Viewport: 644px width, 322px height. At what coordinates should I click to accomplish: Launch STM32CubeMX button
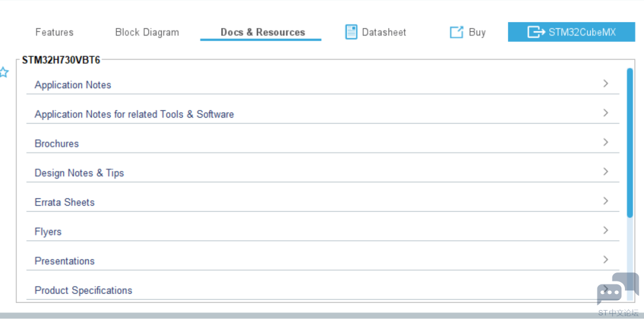571,32
